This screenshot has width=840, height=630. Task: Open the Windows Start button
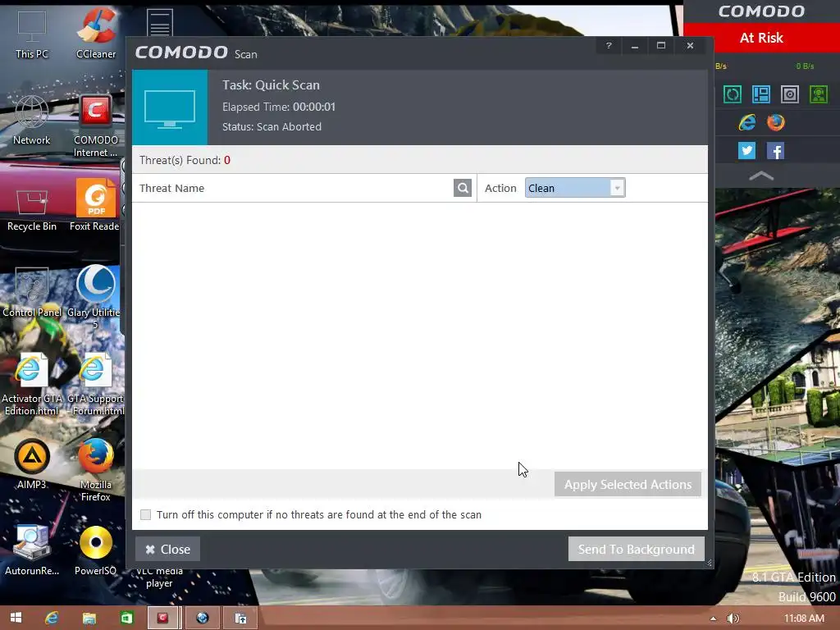tap(16, 619)
